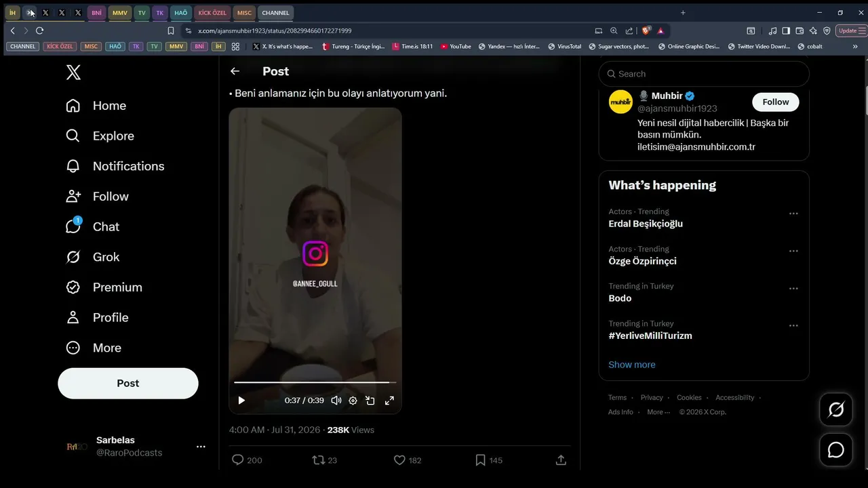Reply to the post with 200 comments
Viewport: 868px width, 488px height.
[247, 460]
